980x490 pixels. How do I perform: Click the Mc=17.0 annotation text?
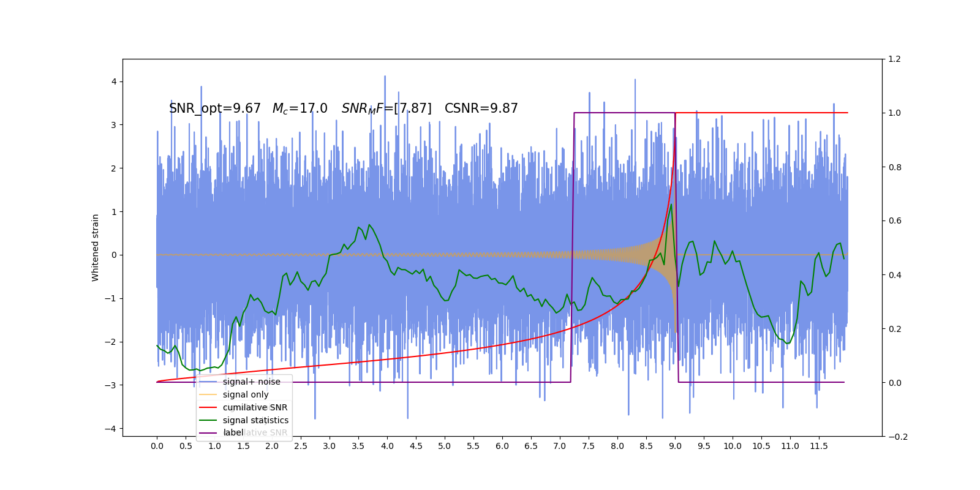(300, 108)
